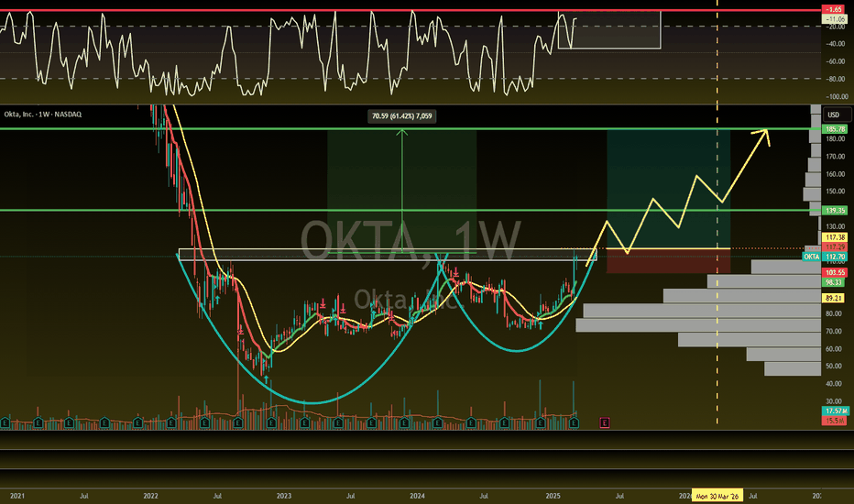Click the 30.00 price axis label
The image size is (854, 504).
834,401
